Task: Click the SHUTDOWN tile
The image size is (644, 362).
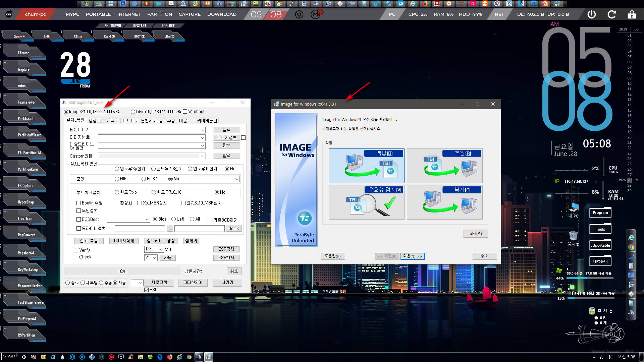Action: coord(112,26)
